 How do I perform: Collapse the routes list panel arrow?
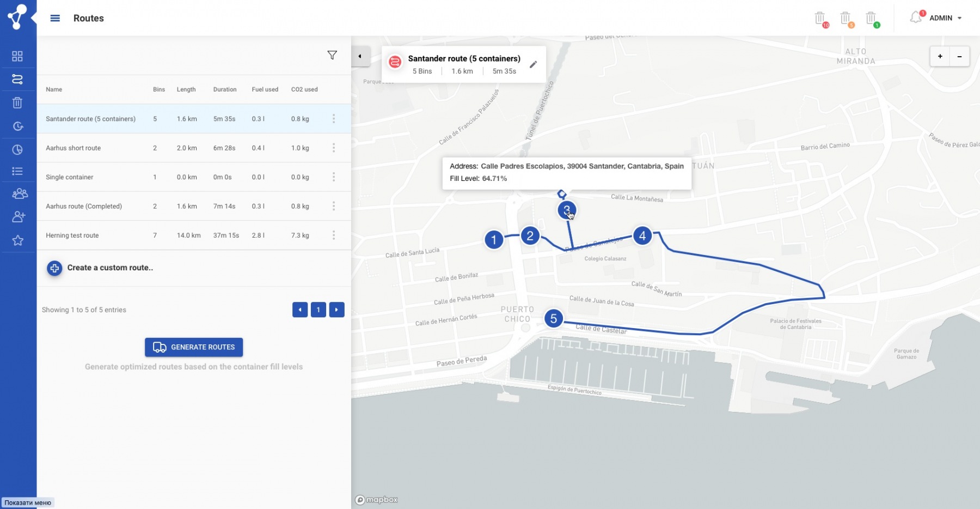pos(360,56)
